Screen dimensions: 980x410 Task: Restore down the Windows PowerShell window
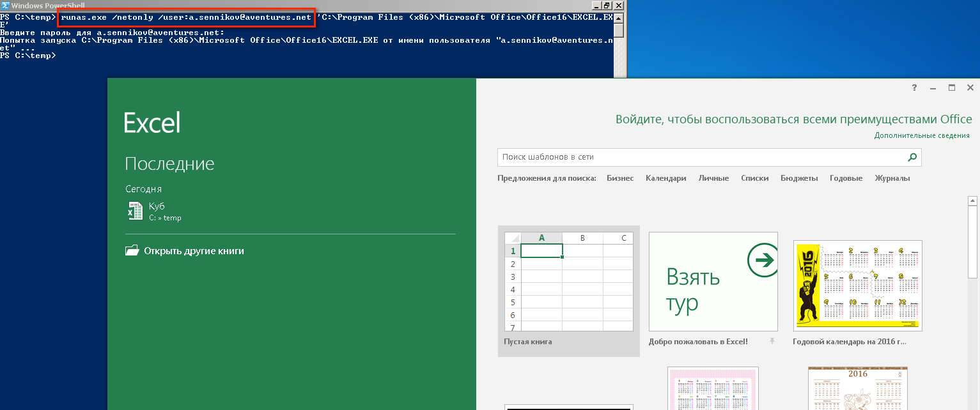tap(607, 5)
